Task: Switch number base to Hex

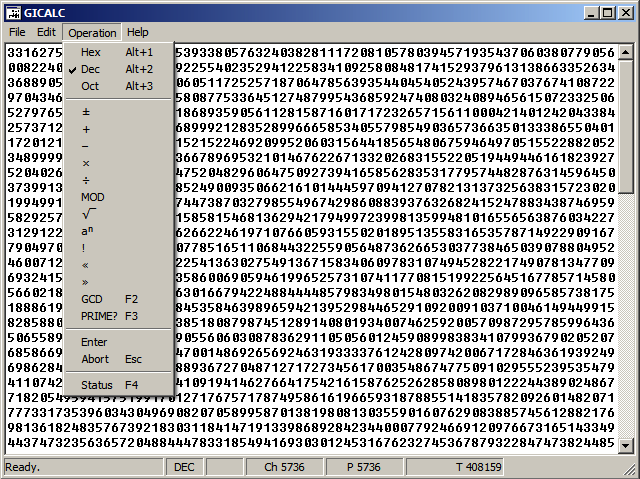Action: [x=91, y=52]
